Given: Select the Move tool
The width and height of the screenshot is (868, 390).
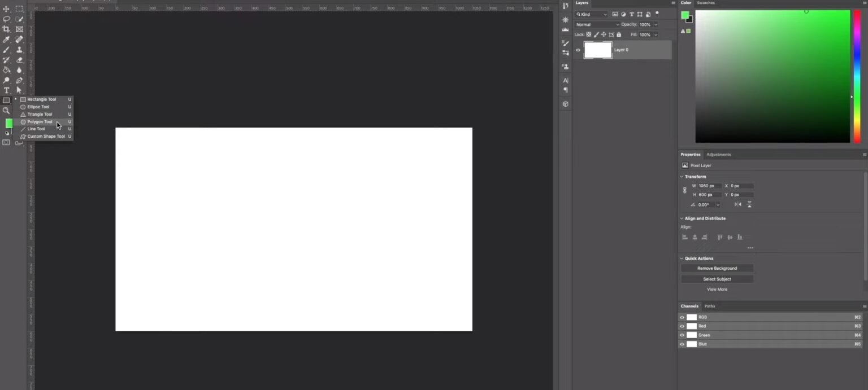Looking at the screenshot, I should 6,9.
